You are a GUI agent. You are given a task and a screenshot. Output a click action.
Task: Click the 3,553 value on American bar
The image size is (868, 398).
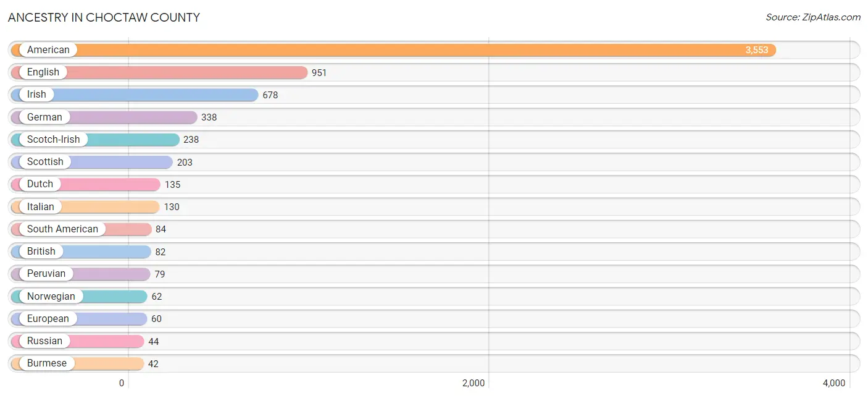(757, 50)
